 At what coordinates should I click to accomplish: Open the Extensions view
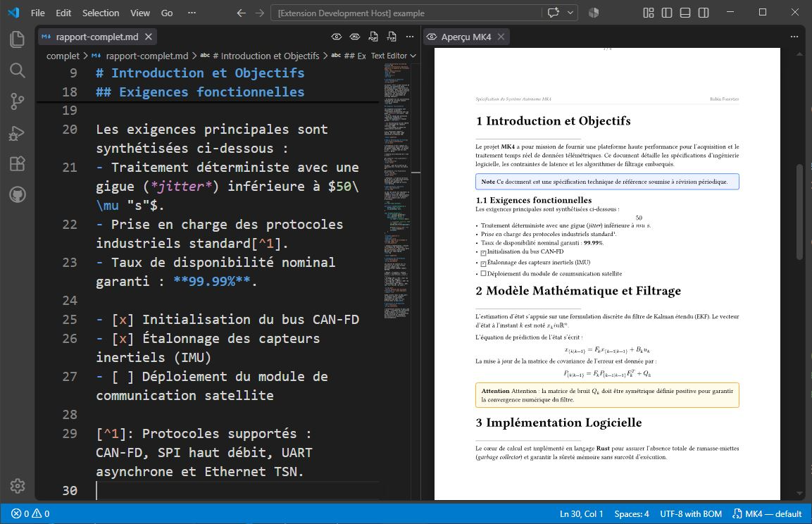pyautogui.click(x=17, y=164)
